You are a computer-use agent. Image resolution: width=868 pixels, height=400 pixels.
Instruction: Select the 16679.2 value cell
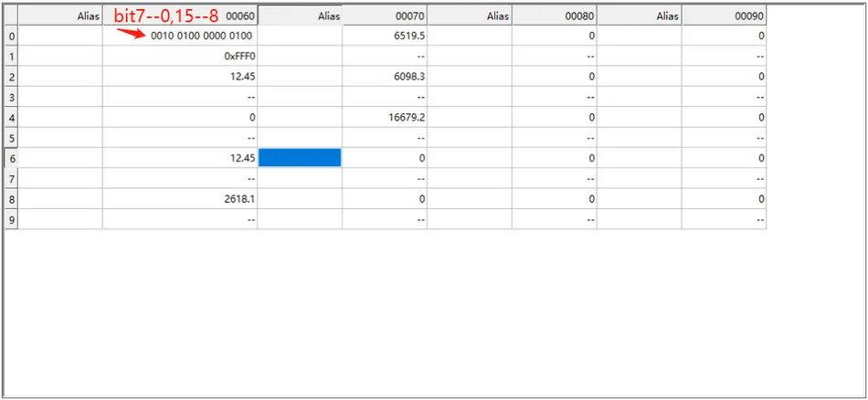coord(385,118)
